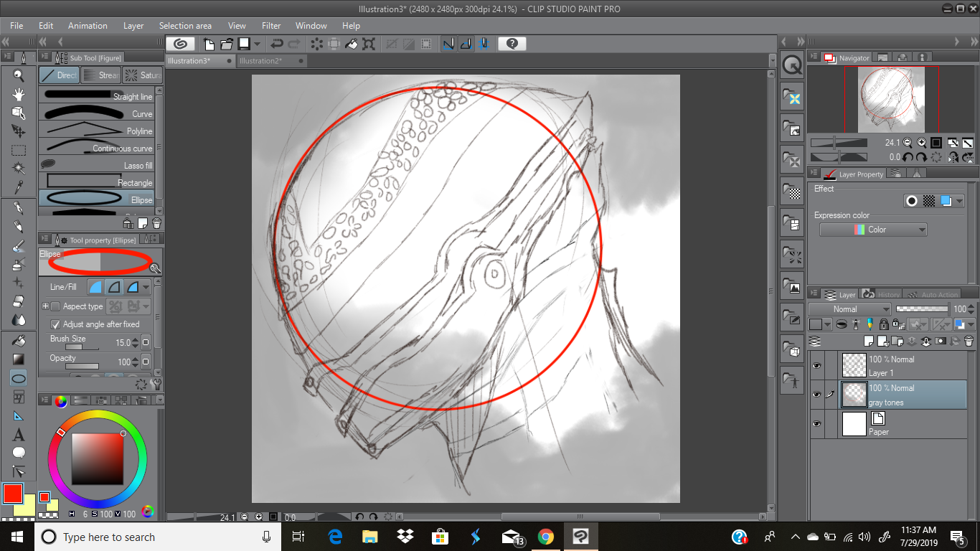The image size is (980, 551).
Task: Switch to the Illustration2 canvas tab
Action: pos(261,61)
